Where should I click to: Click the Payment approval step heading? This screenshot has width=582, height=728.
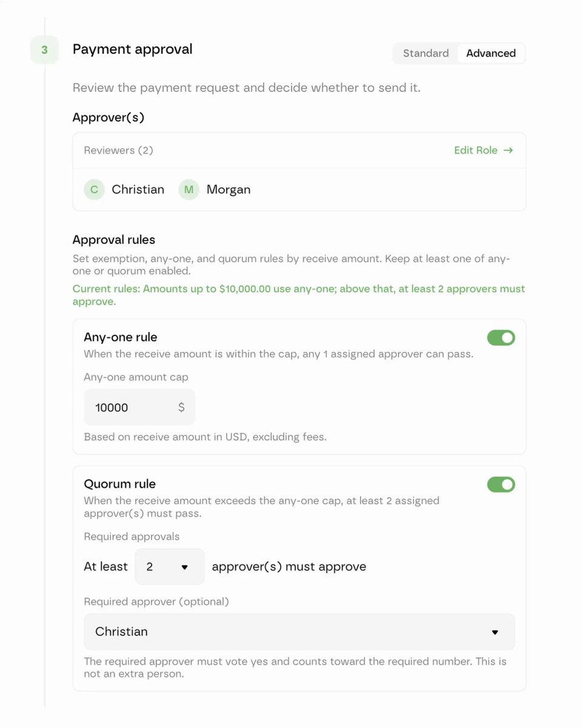click(133, 49)
